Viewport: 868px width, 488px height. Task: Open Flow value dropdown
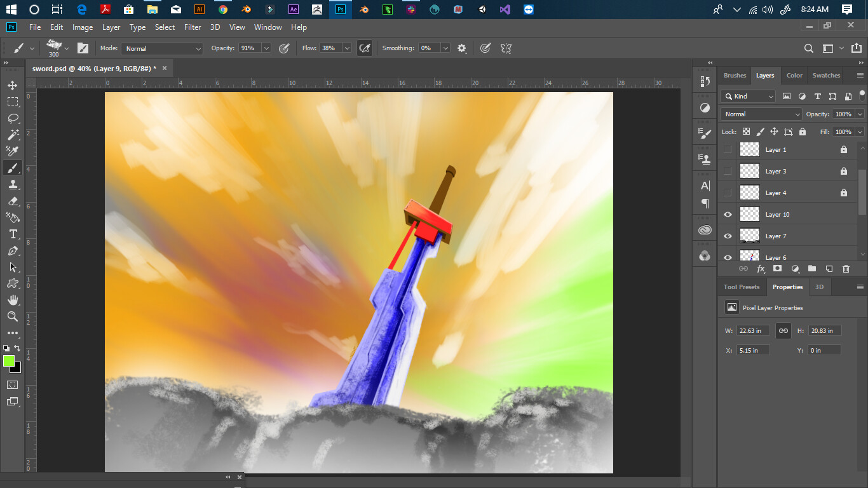(347, 48)
